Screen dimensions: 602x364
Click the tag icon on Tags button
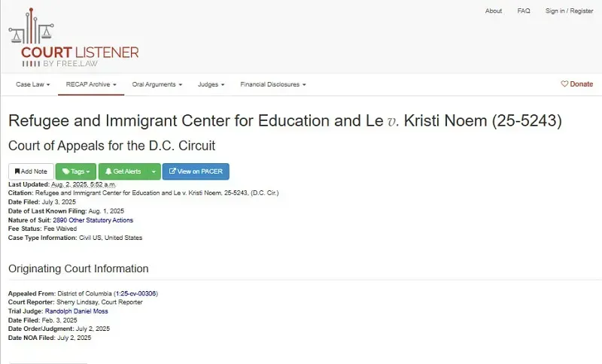click(65, 171)
